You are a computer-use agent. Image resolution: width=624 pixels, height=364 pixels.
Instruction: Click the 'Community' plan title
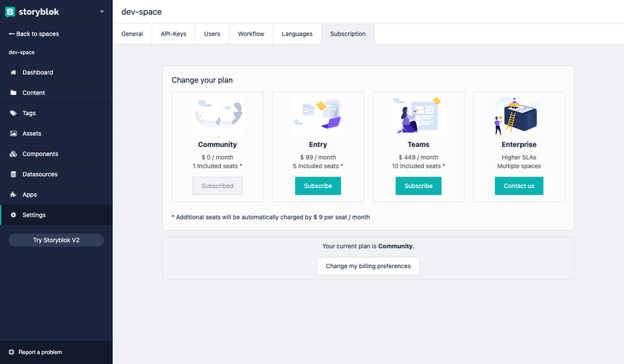pyautogui.click(x=217, y=144)
